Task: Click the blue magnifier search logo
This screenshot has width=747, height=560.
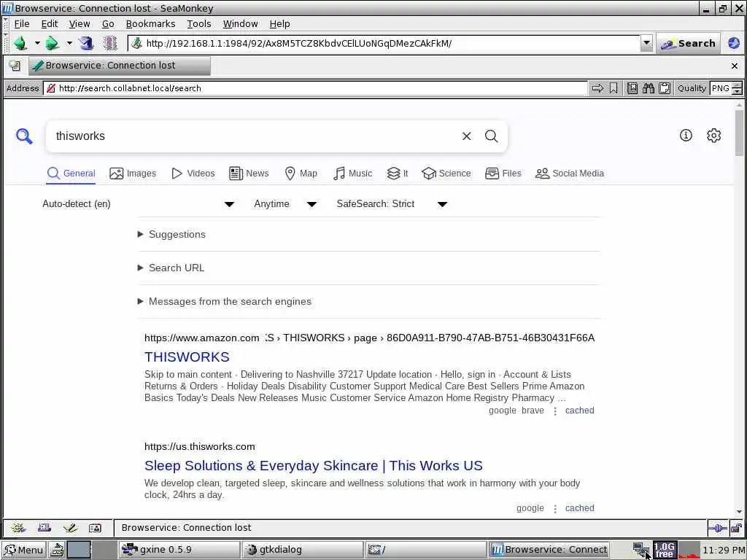Action: click(24, 136)
